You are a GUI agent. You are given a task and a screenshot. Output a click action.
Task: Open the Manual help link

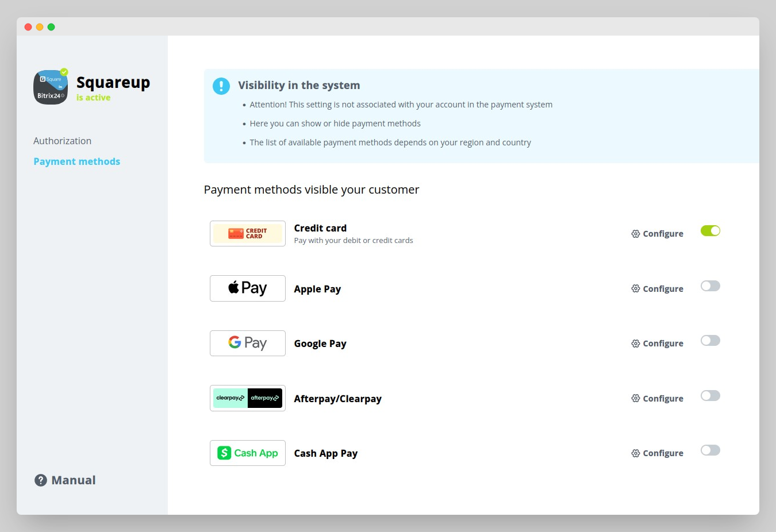click(65, 480)
